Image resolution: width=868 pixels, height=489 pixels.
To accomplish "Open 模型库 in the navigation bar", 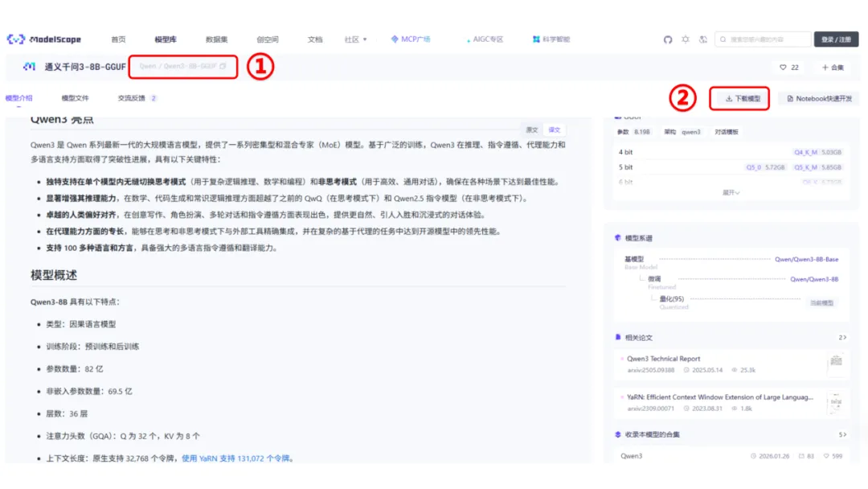I will pyautogui.click(x=165, y=39).
